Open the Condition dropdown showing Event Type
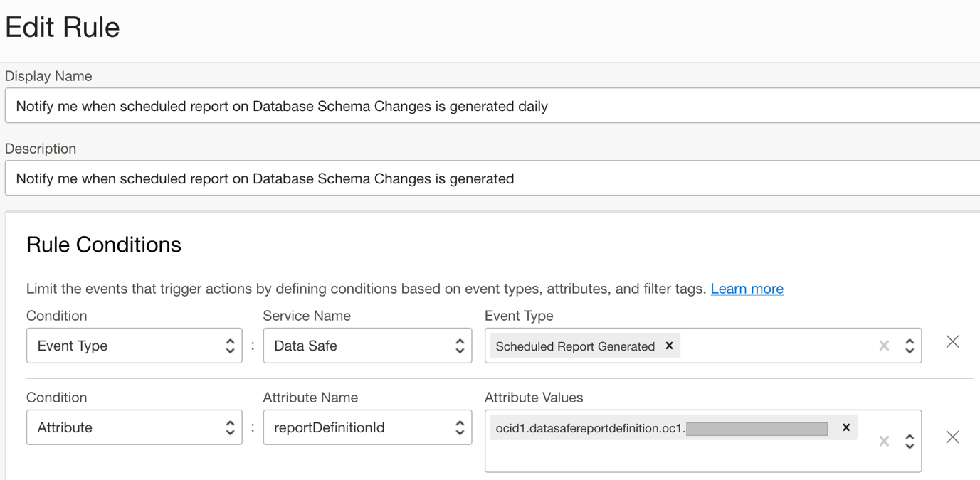Viewport: 980px width, 480px height. pos(134,346)
